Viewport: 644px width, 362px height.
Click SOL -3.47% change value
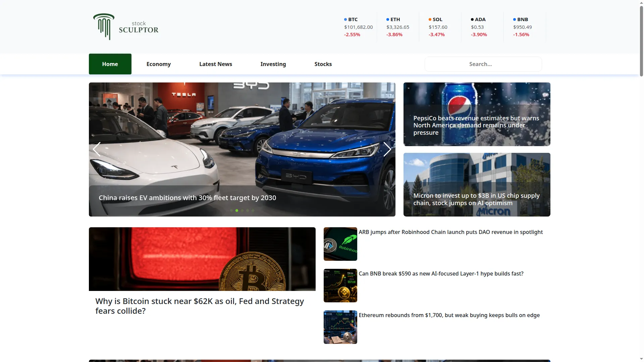tap(436, 35)
